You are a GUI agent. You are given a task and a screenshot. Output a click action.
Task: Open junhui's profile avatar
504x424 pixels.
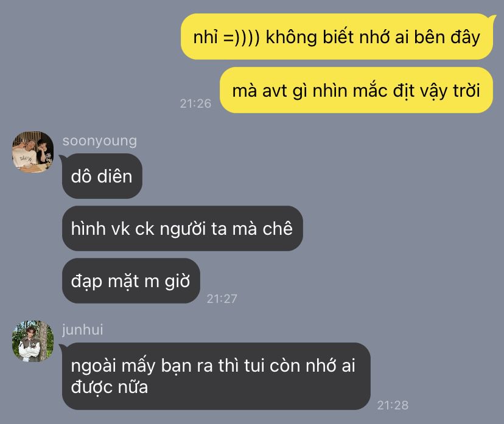(x=33, y=341)
